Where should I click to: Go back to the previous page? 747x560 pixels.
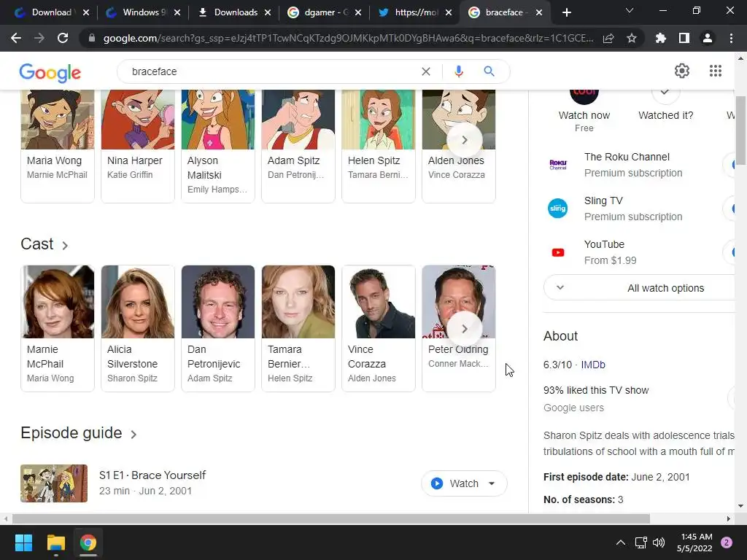pyautogui.click(x=16, y=38)
